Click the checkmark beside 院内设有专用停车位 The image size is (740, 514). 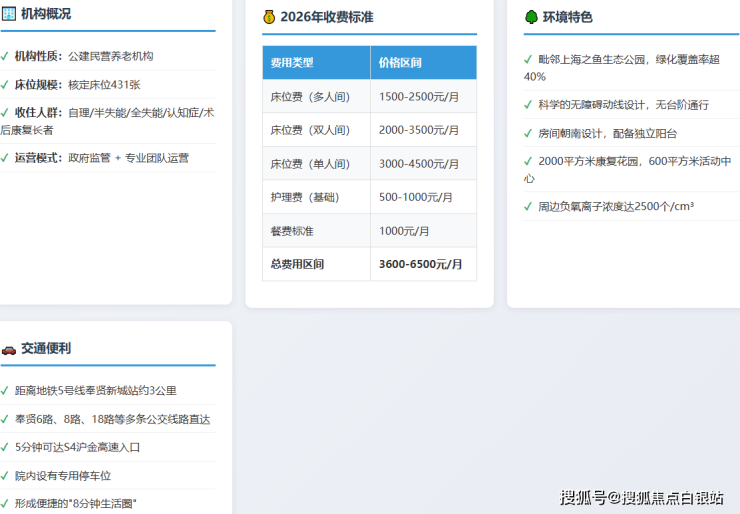point(5,476)
